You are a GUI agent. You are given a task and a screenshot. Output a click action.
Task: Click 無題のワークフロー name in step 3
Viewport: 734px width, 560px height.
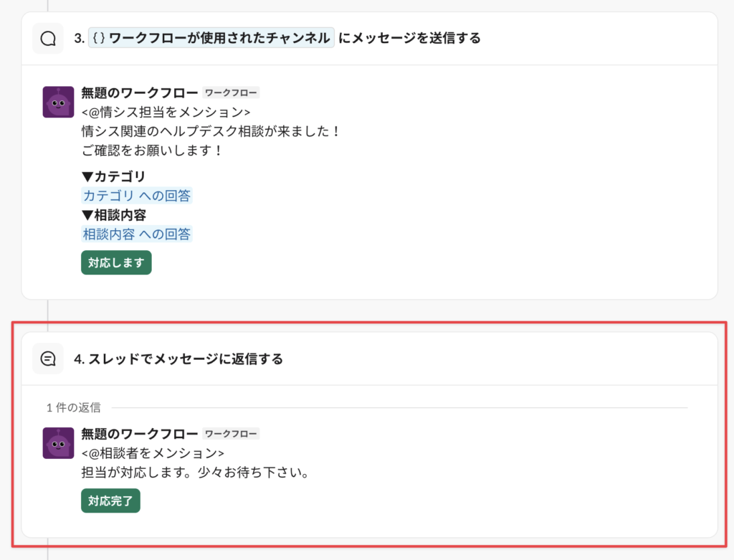tap(139, 92)
